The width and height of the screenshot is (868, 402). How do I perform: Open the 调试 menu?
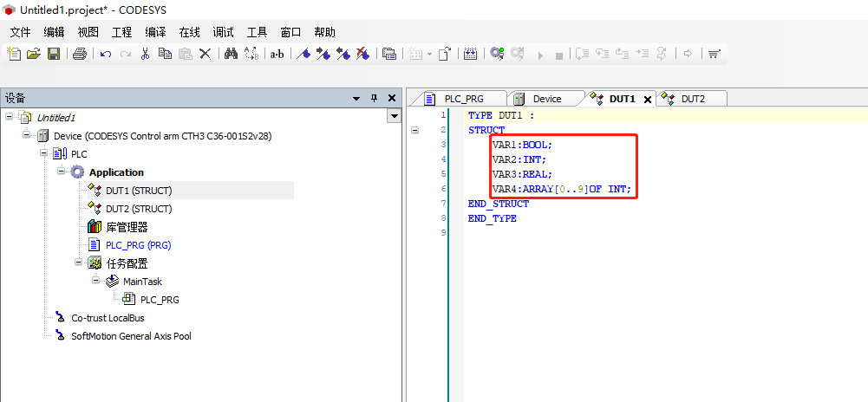[x=223, y=32]
